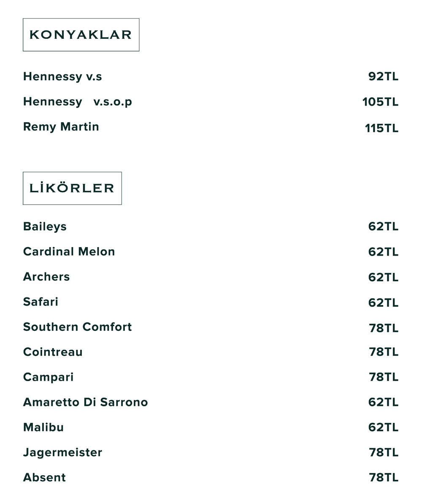Click the Cointreau menu entry
Viewport: 422px width, 504px height.
click(x=53, y=352)
